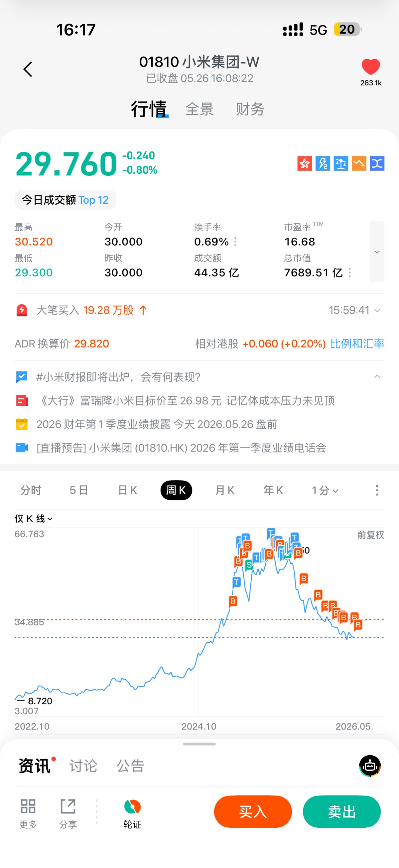The width and height of the screenshot is (399, 868).
Task: Open the 公告 announcements tab
Action: [130, 766]
